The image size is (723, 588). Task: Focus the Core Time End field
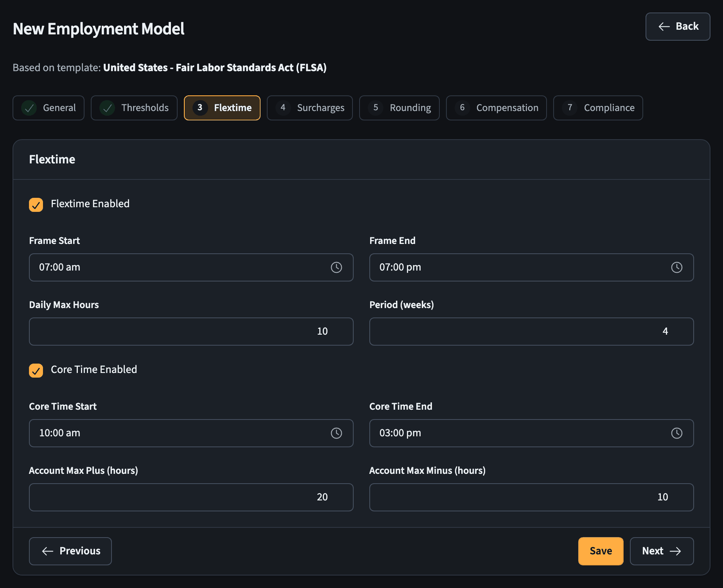[x=531, y=433]
